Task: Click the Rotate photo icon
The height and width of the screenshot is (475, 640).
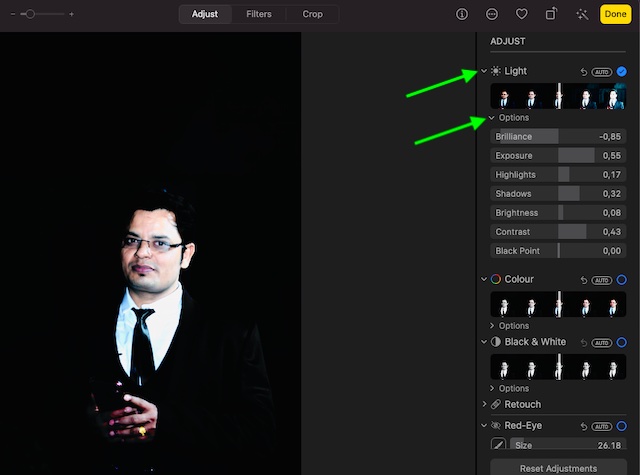Action: click(551, 14)
